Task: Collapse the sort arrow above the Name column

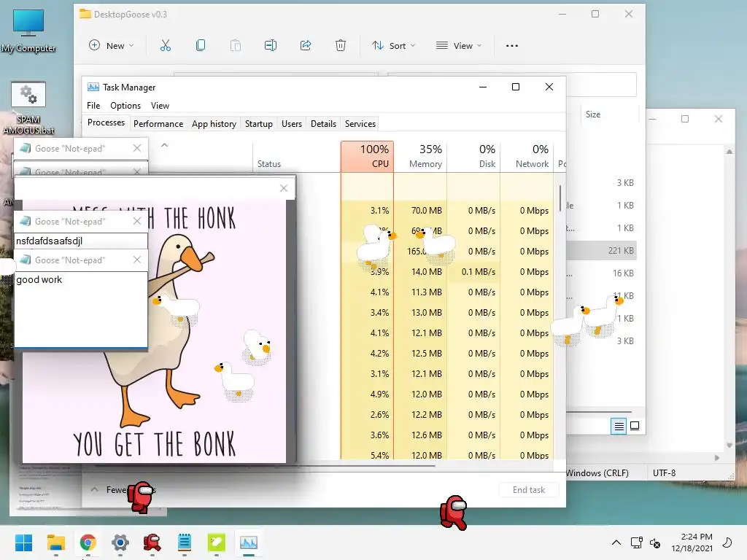Action: coord(164,145)
